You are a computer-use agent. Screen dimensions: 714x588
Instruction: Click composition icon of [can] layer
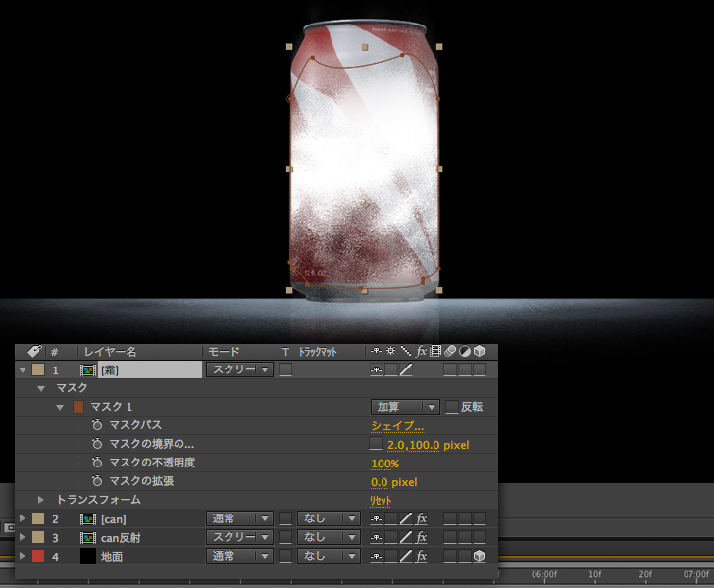click(x=87, y=518)
